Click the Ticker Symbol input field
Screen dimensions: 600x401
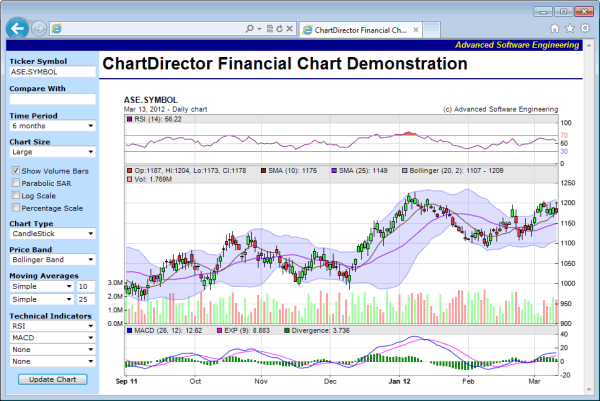click(x=52, y=72)
